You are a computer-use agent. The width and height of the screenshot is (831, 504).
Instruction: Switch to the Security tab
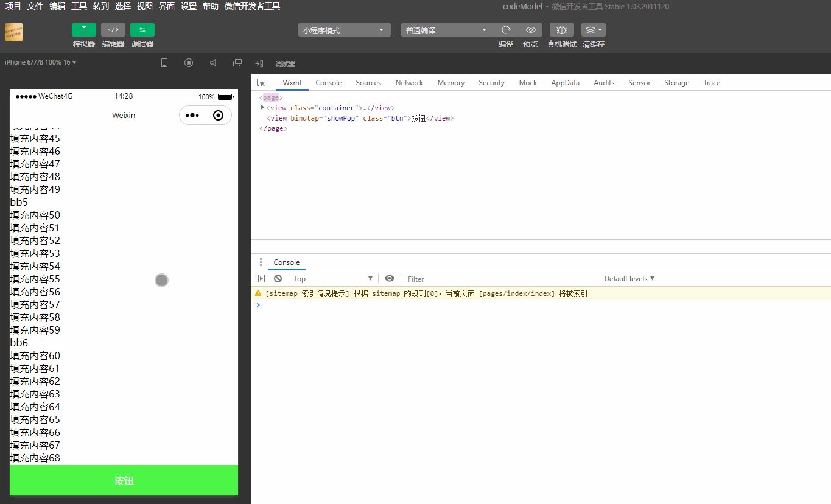click(x=491, y=83)
